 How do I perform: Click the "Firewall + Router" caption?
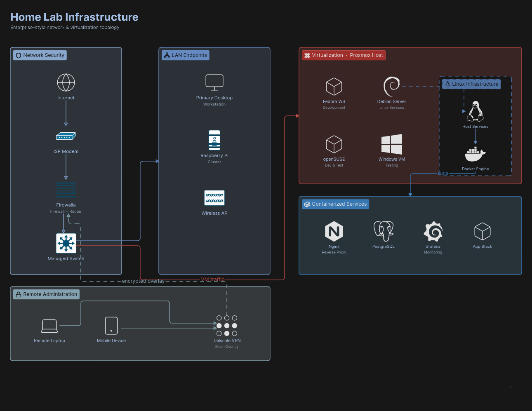coord(66,211)
